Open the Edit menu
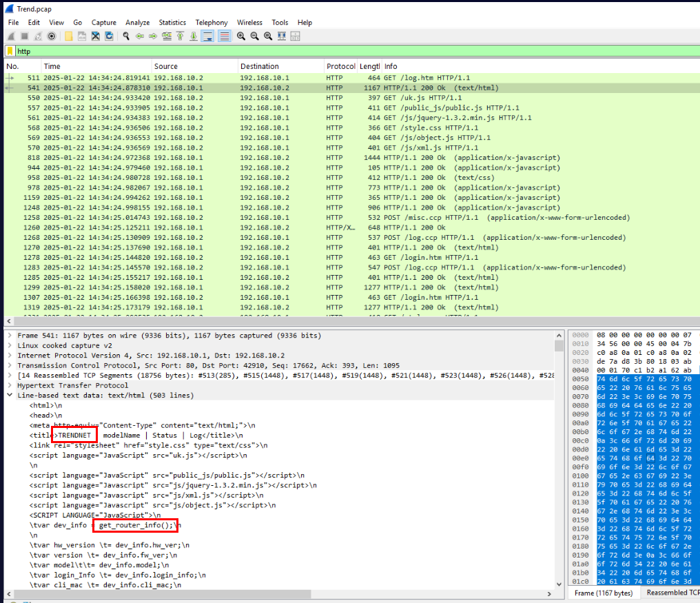Viewport: 700px width, 603px height. [34, 22]
